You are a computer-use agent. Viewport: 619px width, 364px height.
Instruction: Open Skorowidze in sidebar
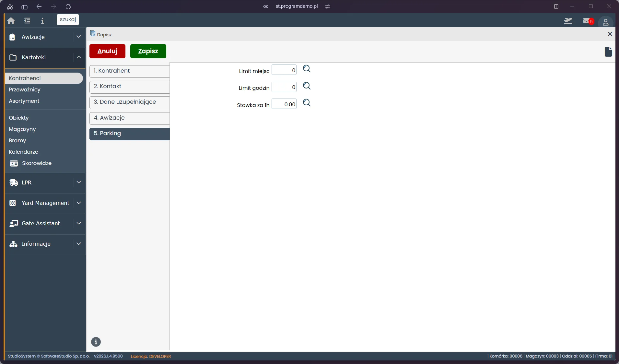[x=37, y=163]
